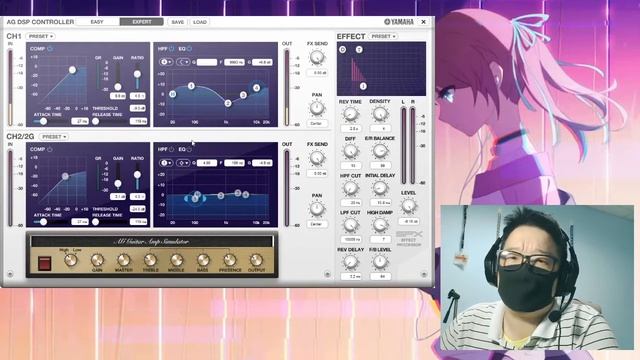Image resolution: width=640 pixels, height=360 pixels.
Task: Open the CH2/2G PRESET dropdown
Action: tap(54, 137)
